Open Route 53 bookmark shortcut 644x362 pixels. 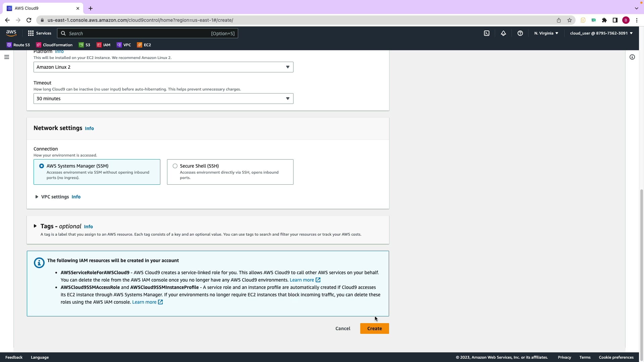(x=18, y=45)
